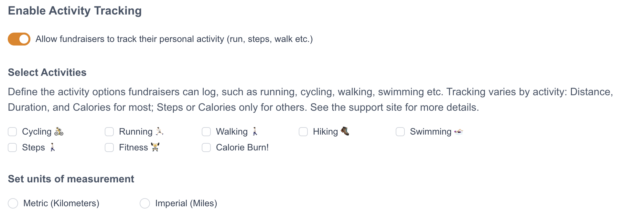This screenshot has width=644, height=224.
Task: Click the weightlifter emoji beside Fitness
Action: (x=155, y=147)
